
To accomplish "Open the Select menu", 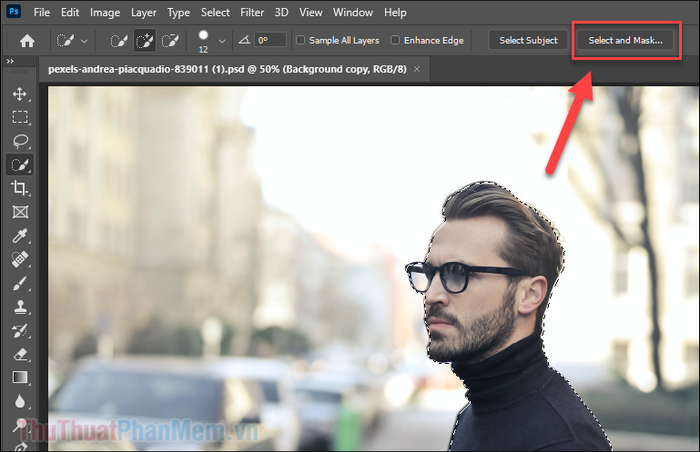I will (215, 13).
